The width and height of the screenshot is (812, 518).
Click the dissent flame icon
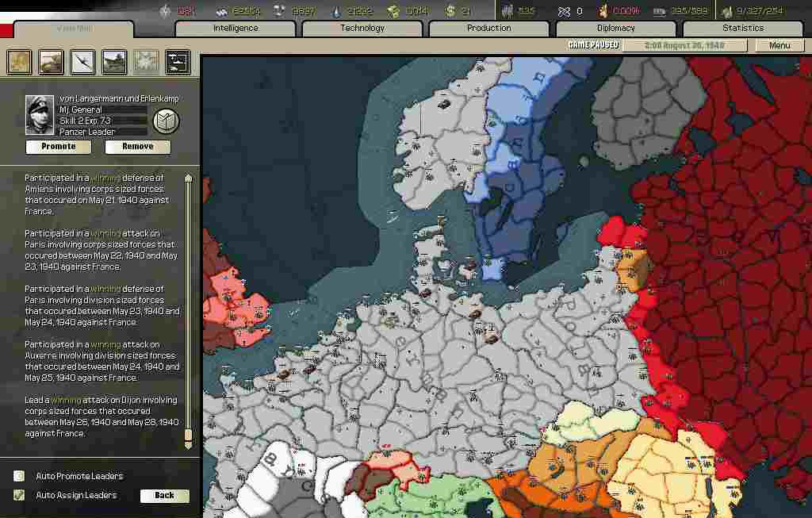603,10
